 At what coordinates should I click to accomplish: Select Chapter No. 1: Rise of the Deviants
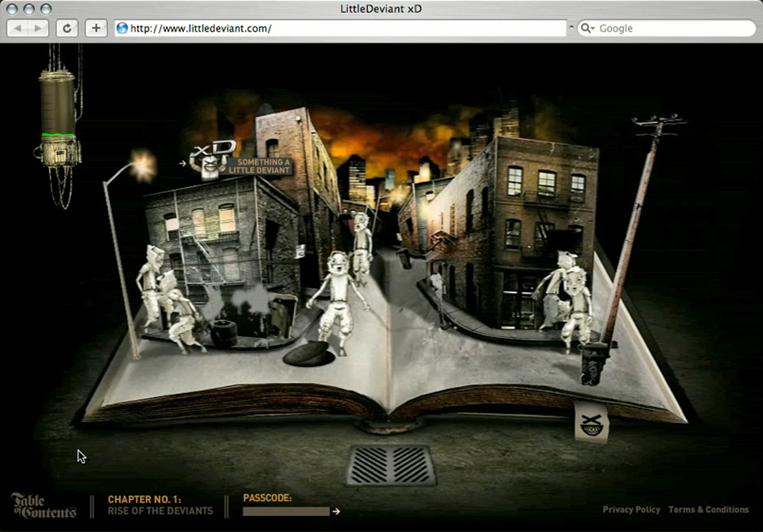[161, 505]
